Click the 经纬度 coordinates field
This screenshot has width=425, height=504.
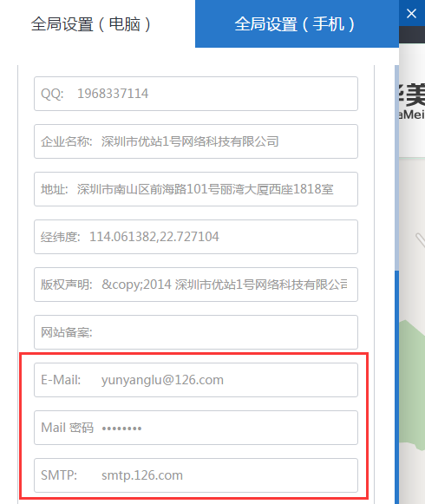coord(196,237)
